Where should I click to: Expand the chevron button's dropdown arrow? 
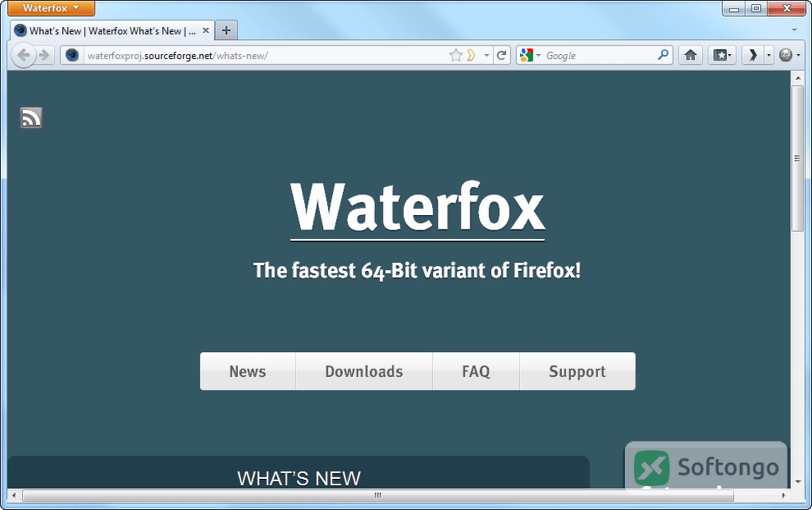pos(769,55)
